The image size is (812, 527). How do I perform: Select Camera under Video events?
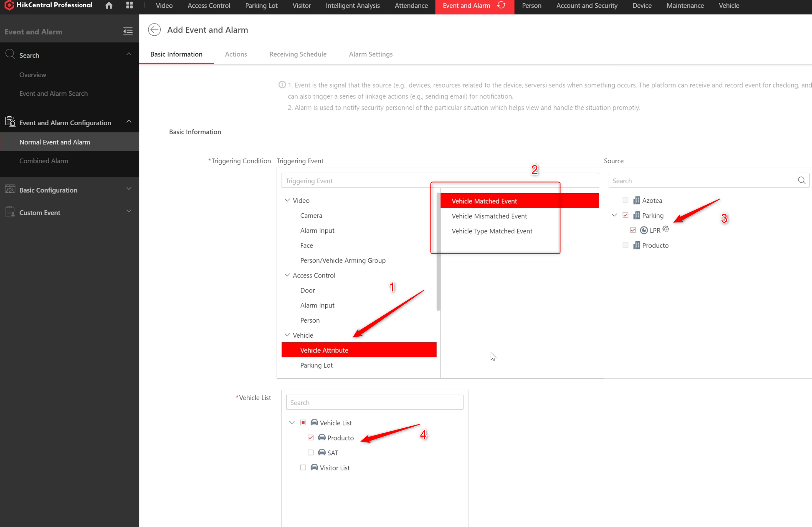(x=311, y=215)
